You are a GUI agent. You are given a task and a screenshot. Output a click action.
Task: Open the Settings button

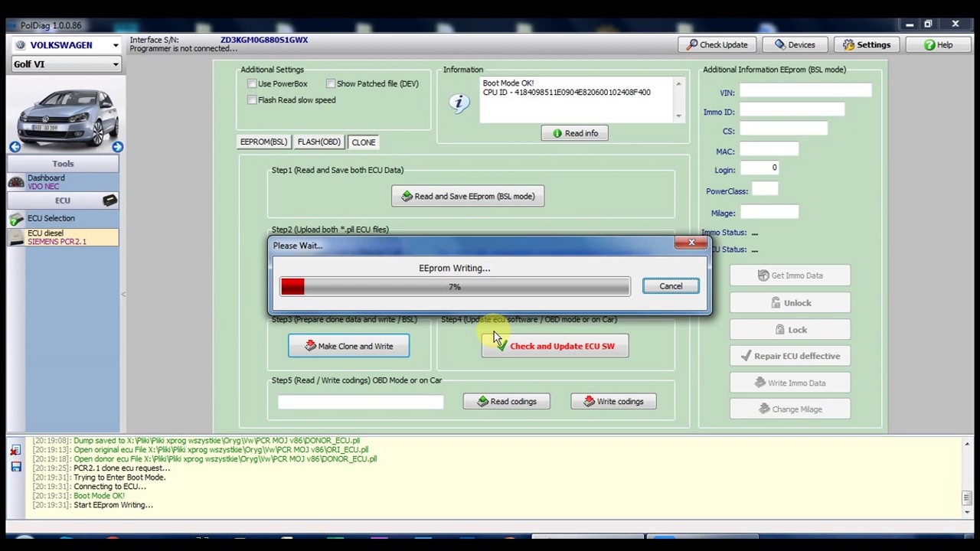click(866, 45)
